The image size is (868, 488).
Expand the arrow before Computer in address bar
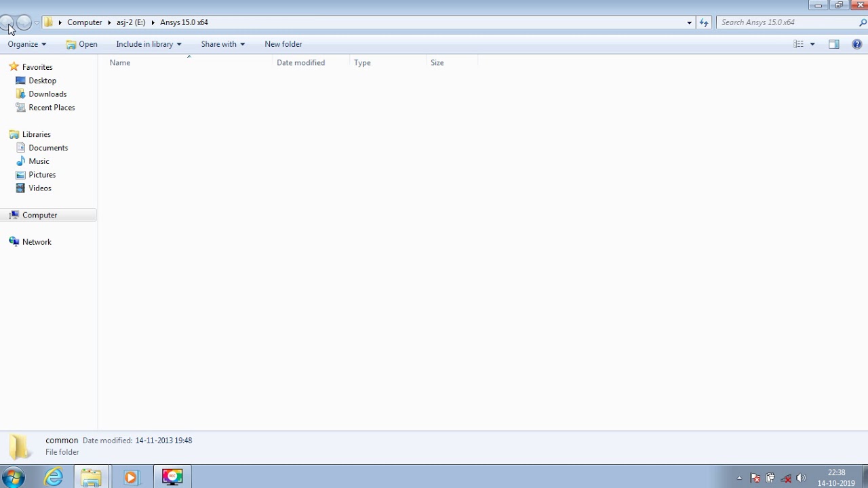tap(60, 22)
